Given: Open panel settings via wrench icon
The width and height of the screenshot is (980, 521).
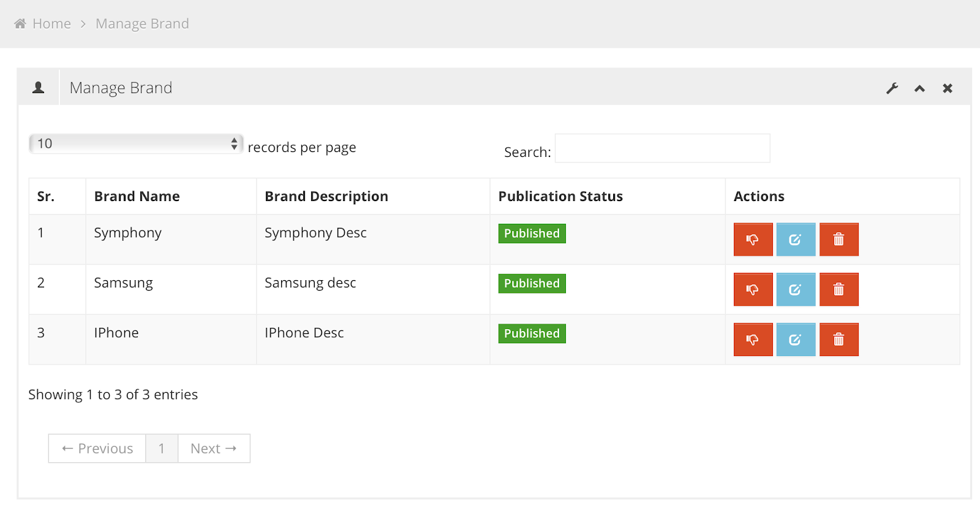Looking at the screenshot, I should click(x=892, y=88).
